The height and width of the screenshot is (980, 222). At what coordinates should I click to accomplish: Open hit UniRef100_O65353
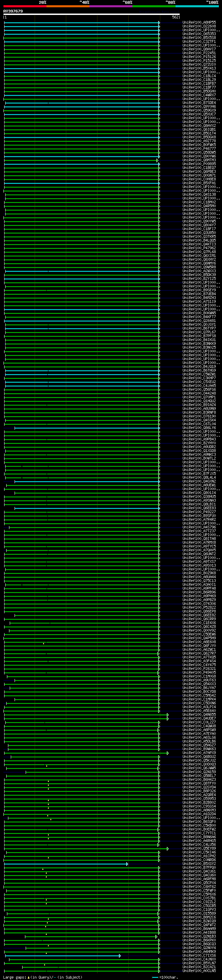[x=199, y=34]
